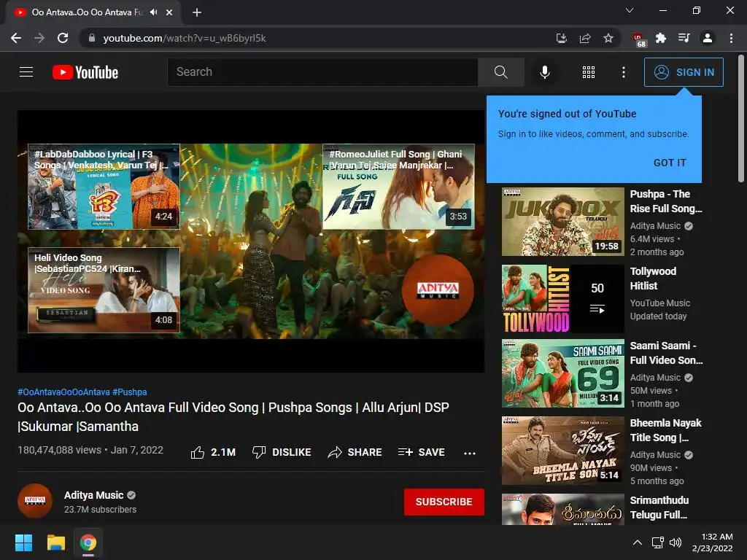View site info via lock icon
Screen dimensions: 747x560
pos(92,38)
